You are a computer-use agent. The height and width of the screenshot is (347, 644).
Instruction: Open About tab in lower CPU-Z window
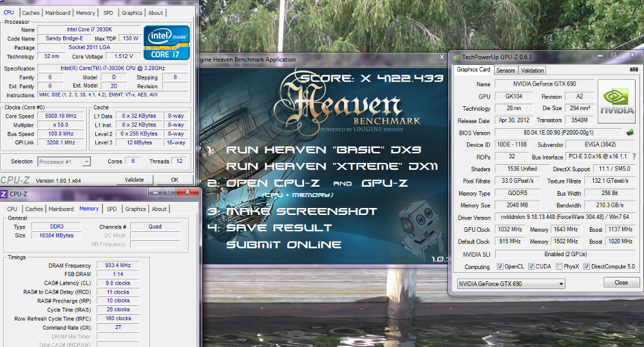[x=159, y=209]
